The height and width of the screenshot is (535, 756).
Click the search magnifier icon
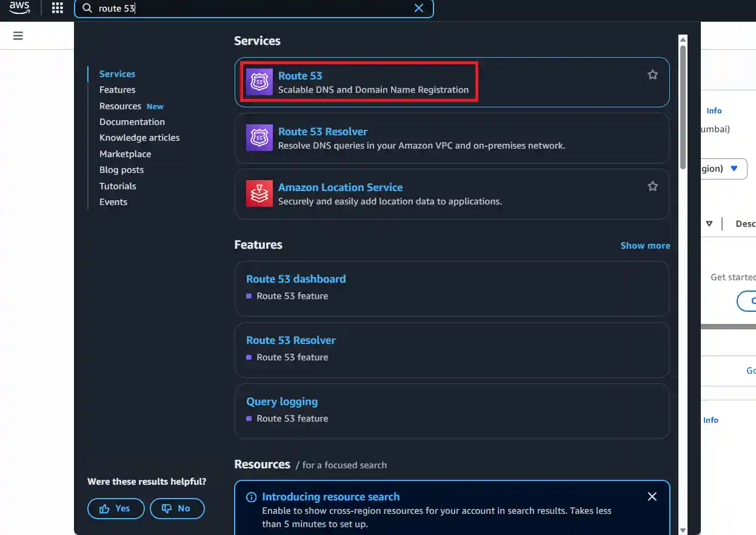87,8
